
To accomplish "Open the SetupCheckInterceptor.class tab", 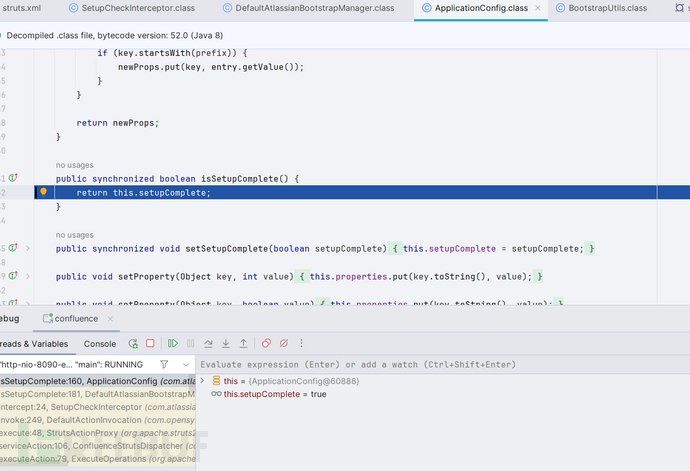I will point(132,8).
